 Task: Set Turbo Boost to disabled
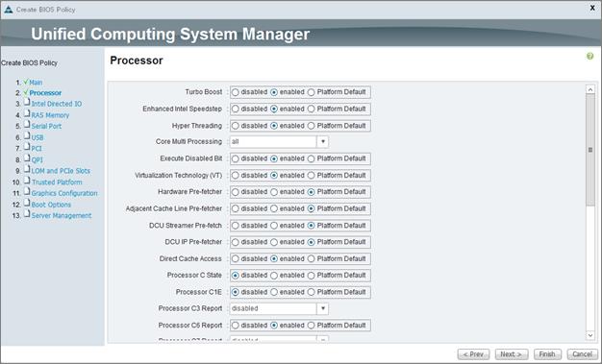[x=236, y=92]
